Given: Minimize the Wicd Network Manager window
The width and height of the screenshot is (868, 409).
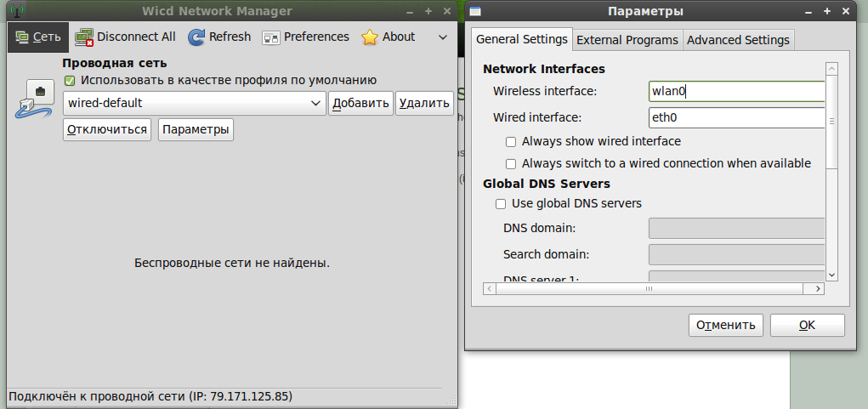Looking at the screenshot, I should pos(410,11).
